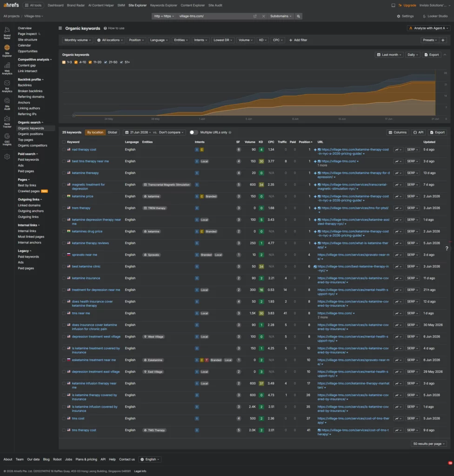Click the gear icon in left icon rail

click(x=7, y=157)
